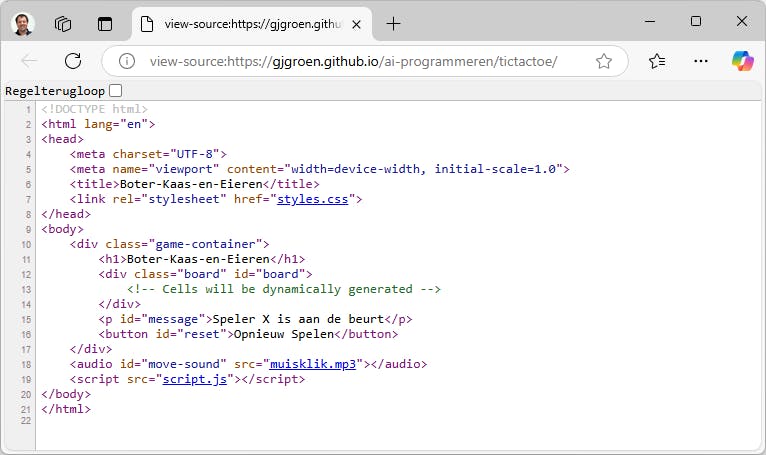Open the muisklik.mp3 link
Screen dimensions: 766x455
[x=313, y=364]
